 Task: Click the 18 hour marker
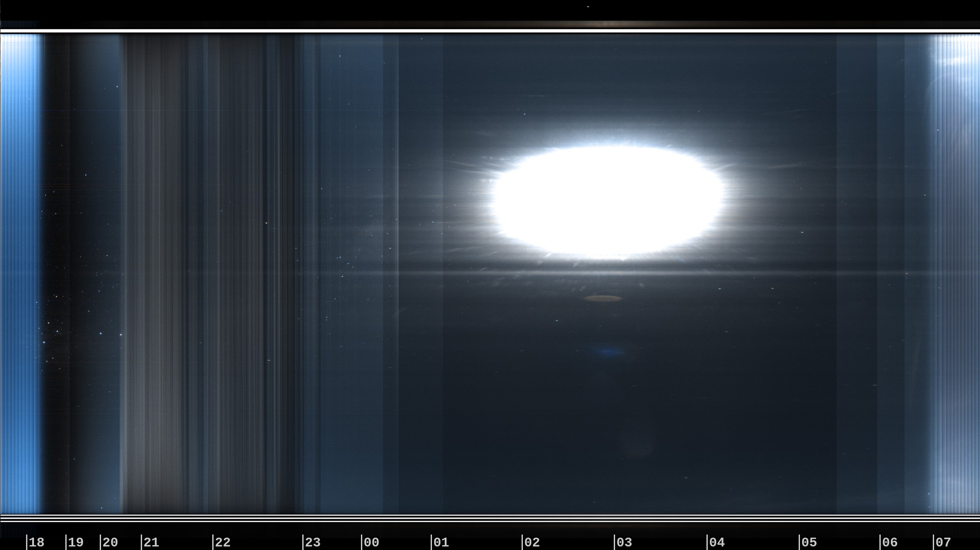(x=37, y=542)
